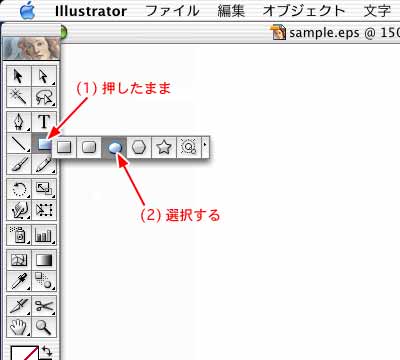Choose the Scale tool
The width and height of the screenshot is (400, 360).
[44, 189]
